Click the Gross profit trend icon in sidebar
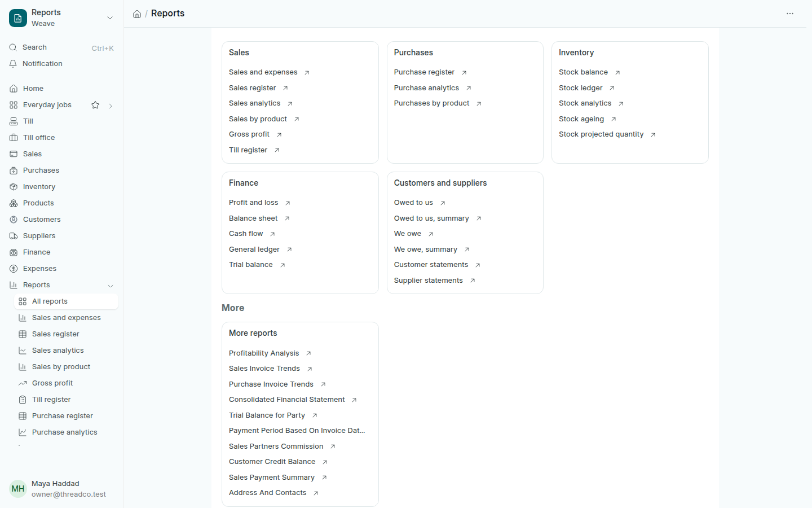 (23, 383)
